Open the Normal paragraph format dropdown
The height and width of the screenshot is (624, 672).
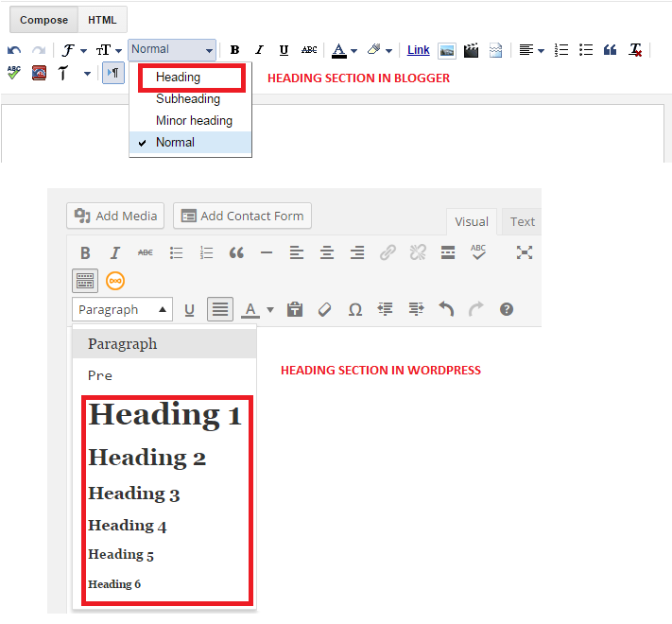(x=172, y=50)
